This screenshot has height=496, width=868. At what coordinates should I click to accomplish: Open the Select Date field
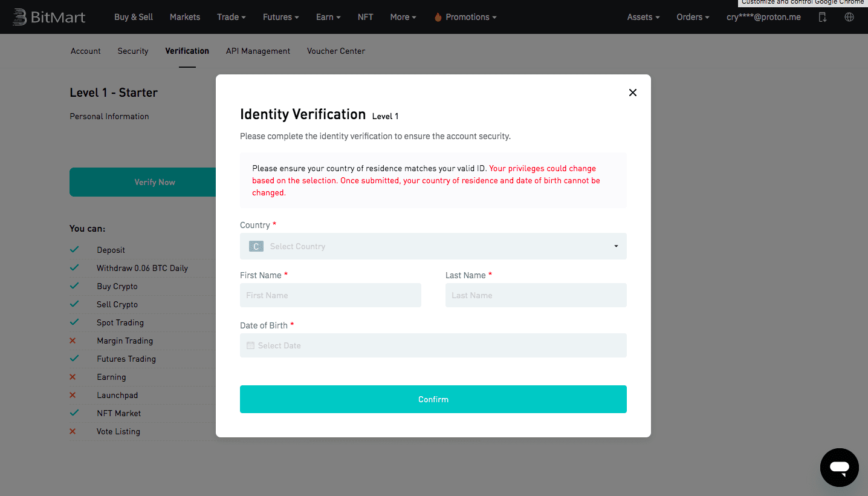point(433,345)
